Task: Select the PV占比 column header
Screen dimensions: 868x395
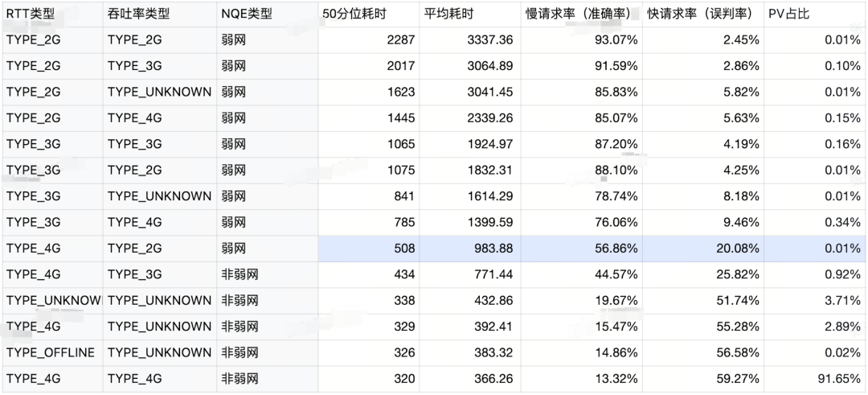Action: (x=815, y=14)
